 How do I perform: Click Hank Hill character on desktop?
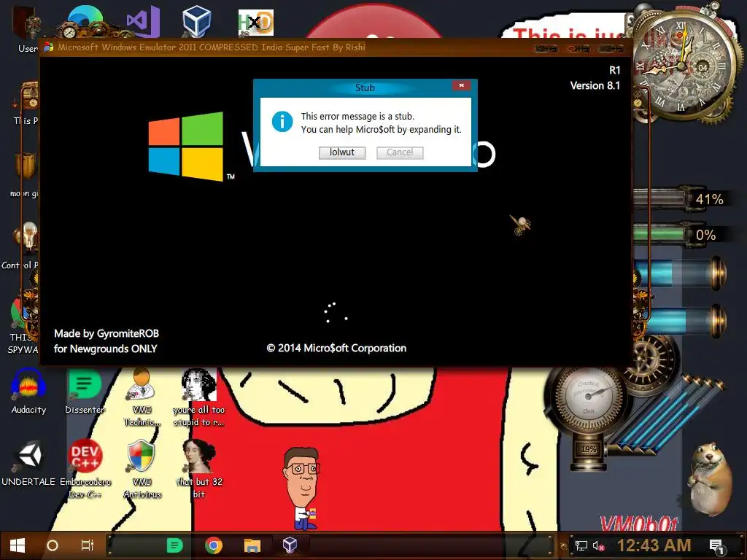click(x=301, y=488)
